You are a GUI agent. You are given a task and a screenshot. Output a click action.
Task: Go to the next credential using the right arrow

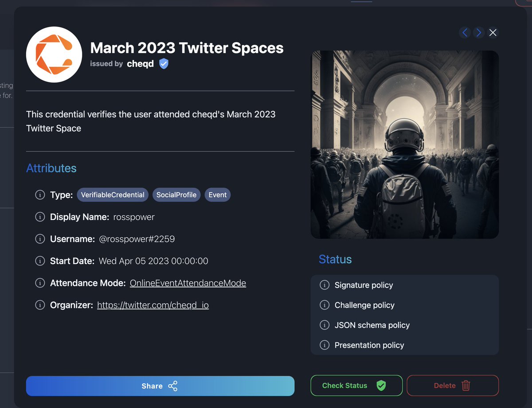click(x=478, y=32)
